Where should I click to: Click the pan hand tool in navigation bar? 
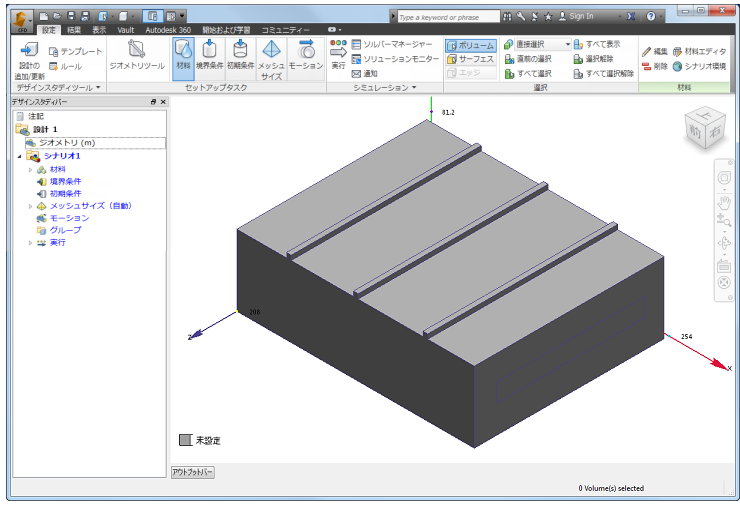point(724,203)
